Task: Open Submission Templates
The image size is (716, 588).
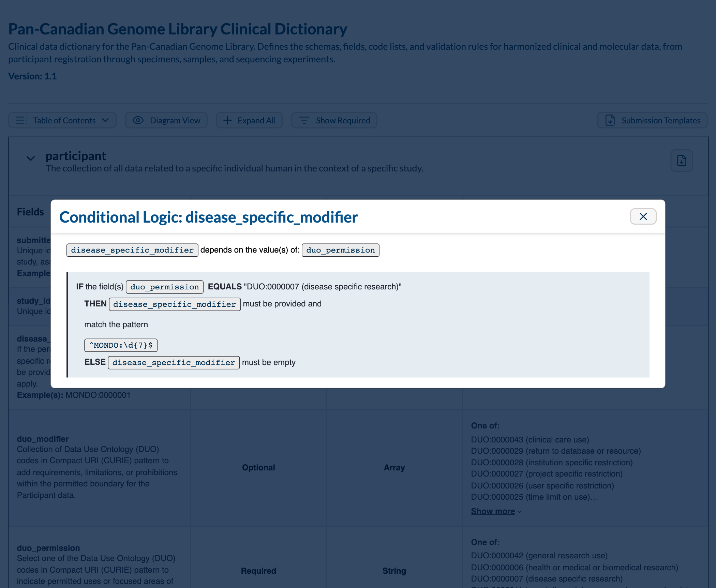Action: (652, 120)
